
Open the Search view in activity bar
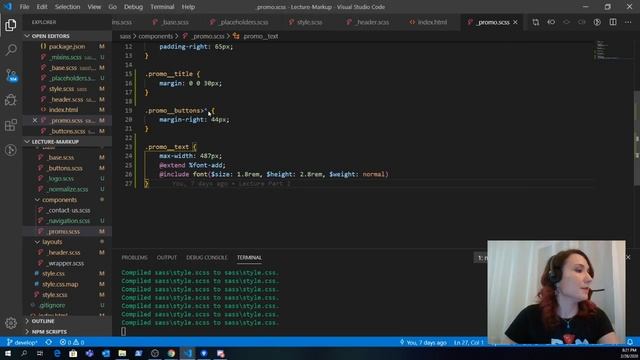click(x=11, y=50)
